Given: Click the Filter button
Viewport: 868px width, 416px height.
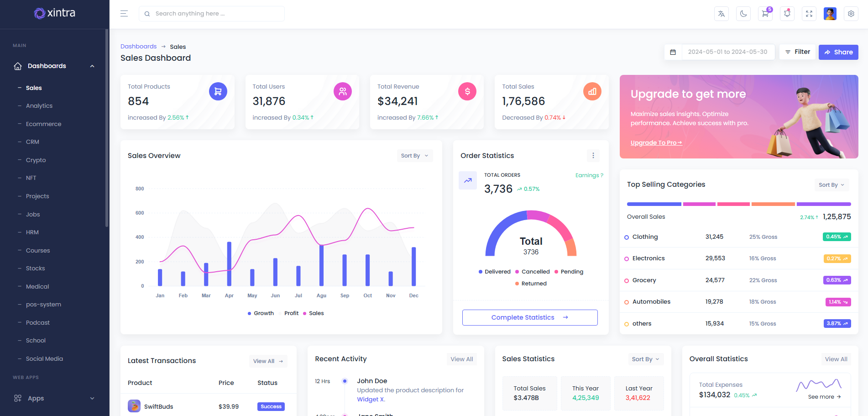Looking at the screenshot, I should click(798, 52).
